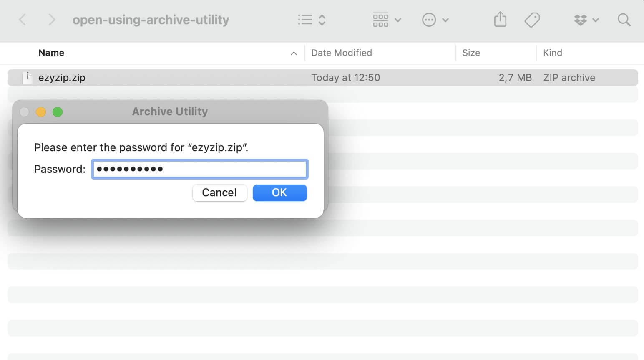Start a search with the magnifier icon
Viewport: 644px width, 360px height.
click(624, 20)
